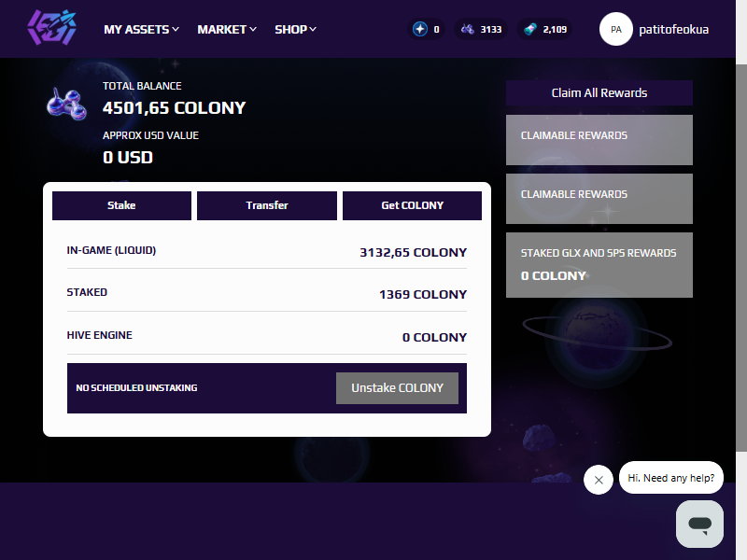The width and height of the screenshot is (747, 560).
Task: Expand the SHOP chevron arrow
Action: pos(313,30)
